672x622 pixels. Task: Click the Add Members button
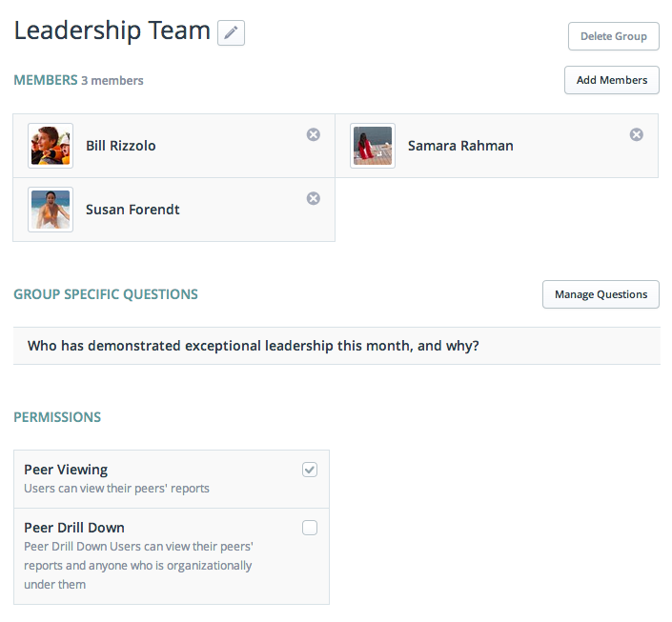(x=611, y=80)
